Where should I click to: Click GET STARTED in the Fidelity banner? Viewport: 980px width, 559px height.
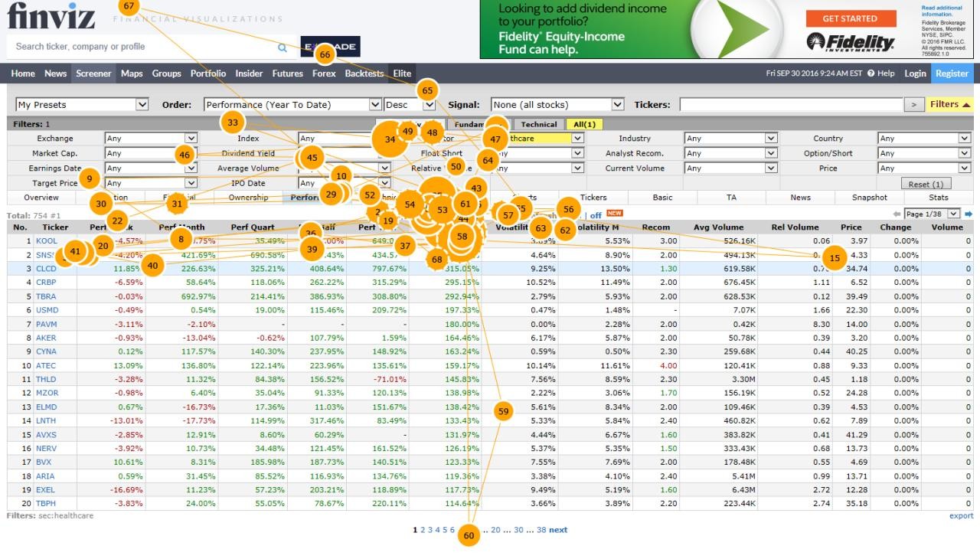851,18
